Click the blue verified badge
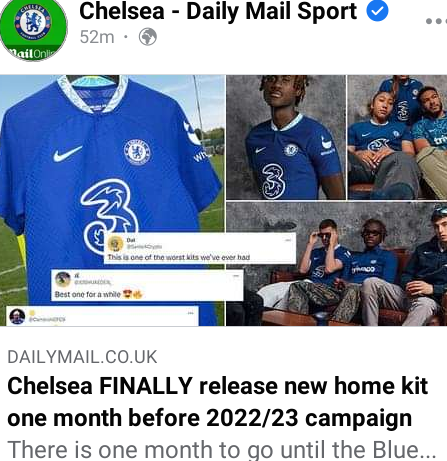Viewport: 447px width, 461px height. click(377, 11)
